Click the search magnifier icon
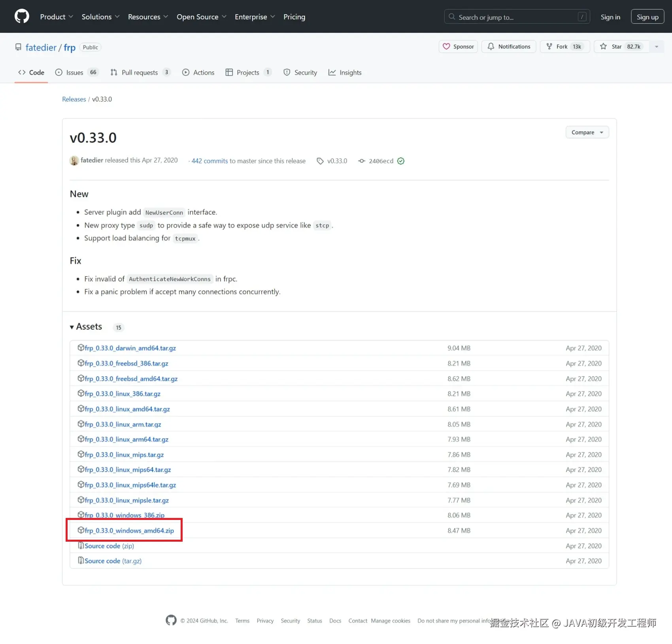Screen dimensions: 672x644 pos(452,17)
